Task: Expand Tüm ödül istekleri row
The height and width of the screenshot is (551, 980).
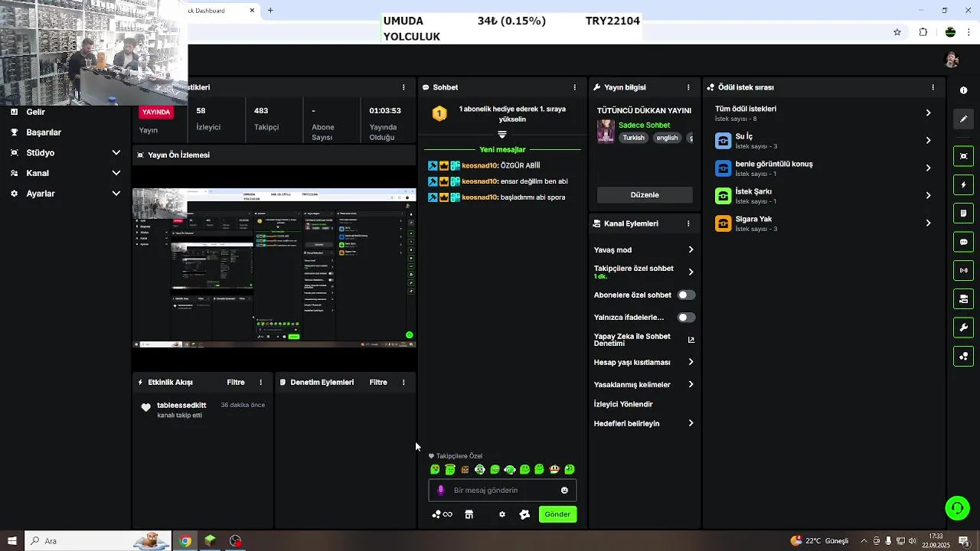Action: click(824, 112)
